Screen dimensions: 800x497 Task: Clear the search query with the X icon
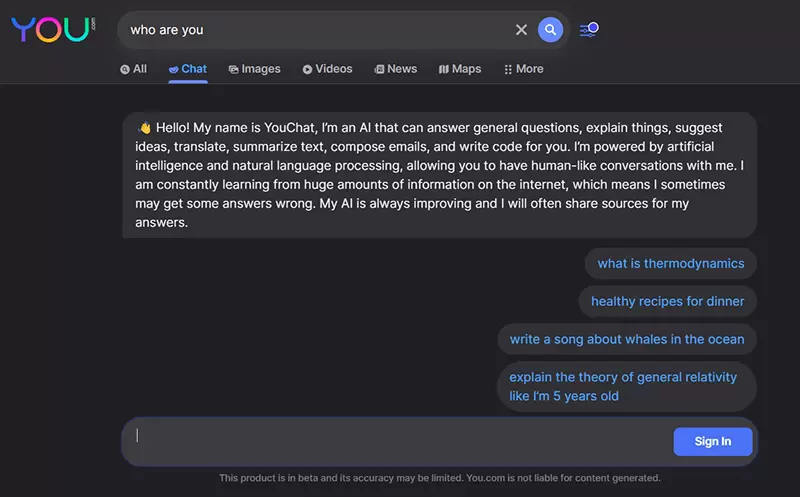click(521, 30)
